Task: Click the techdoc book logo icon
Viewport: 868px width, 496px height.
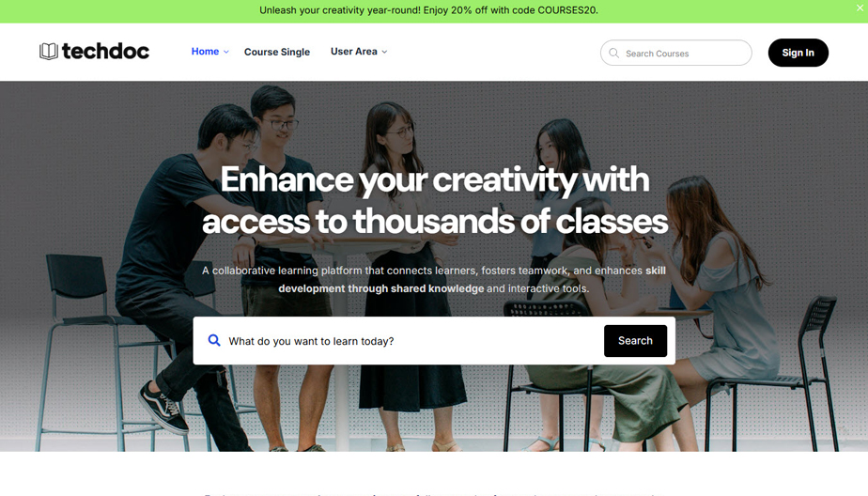Action: 49,52
